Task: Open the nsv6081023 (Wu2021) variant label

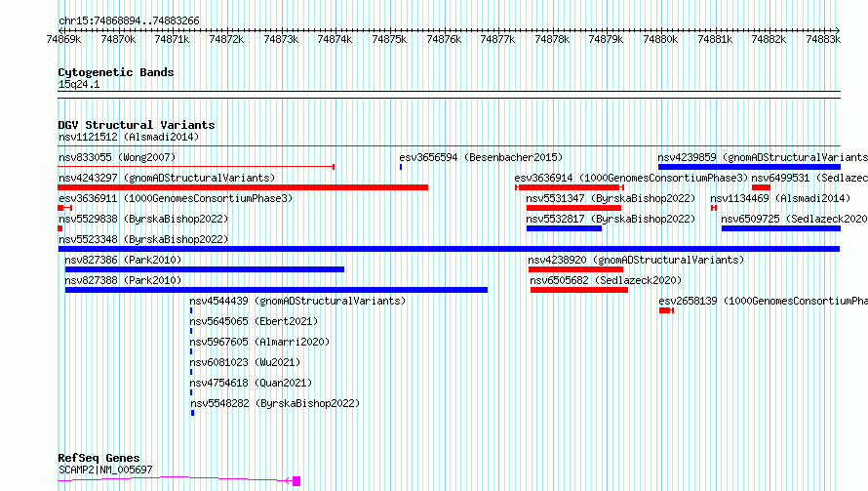Action: 245,362
